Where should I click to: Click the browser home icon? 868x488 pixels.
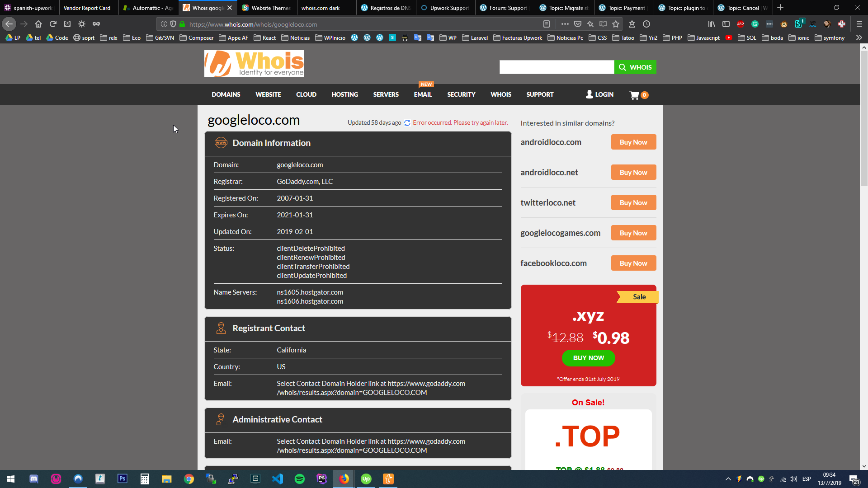point(38,24)
